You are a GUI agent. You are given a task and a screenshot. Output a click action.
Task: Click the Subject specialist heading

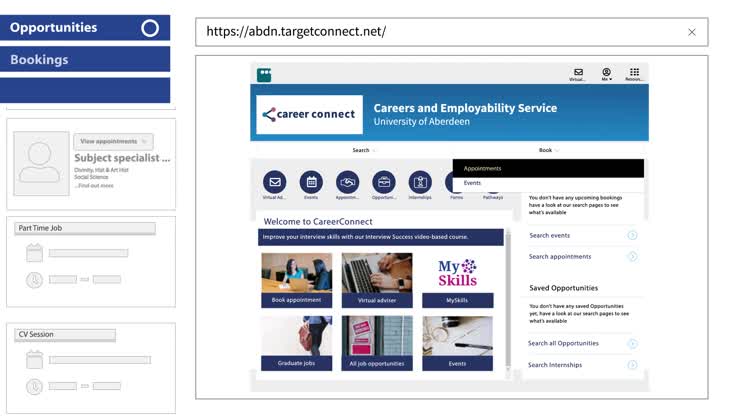coord(122,158)
